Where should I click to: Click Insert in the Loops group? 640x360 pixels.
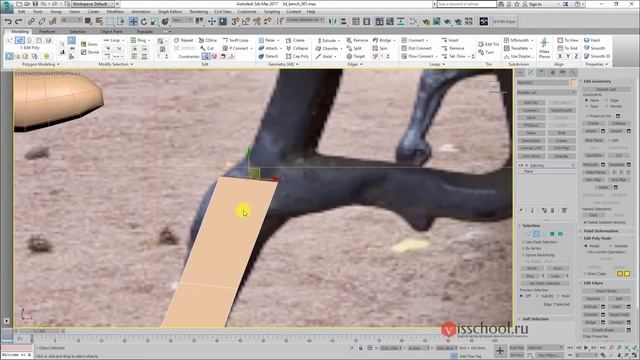(x=450, y=40)
